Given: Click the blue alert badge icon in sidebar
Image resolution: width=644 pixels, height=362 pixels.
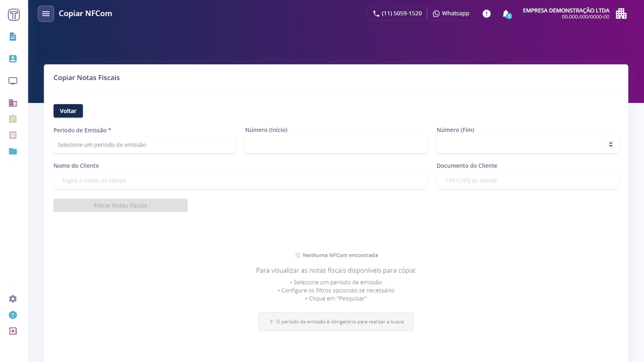Looking at the screenshot, I should (13, 315).
